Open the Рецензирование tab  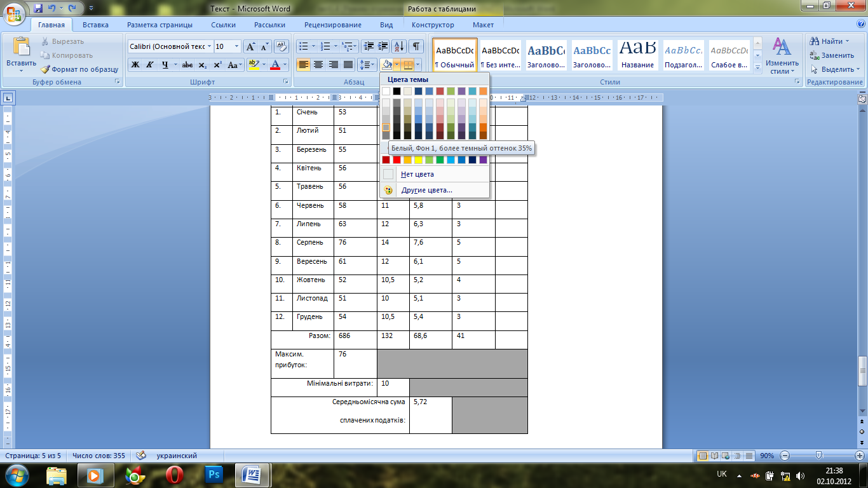(333, 25)
